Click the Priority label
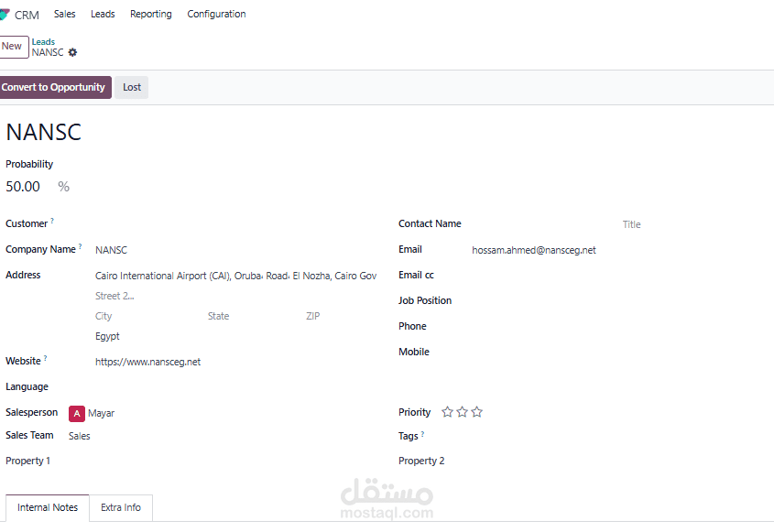 415,412
